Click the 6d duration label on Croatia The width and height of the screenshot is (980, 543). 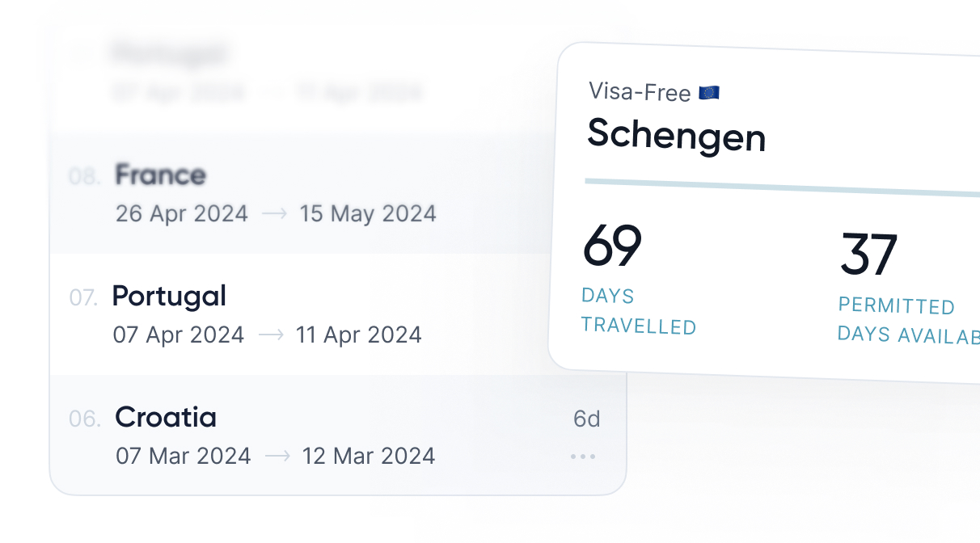(587, 419)
